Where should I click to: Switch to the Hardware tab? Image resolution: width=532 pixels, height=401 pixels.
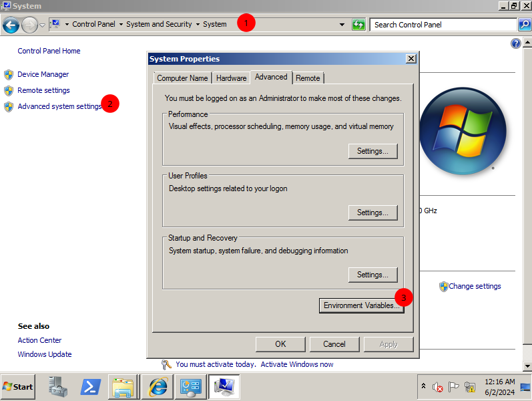coord(231,78)
